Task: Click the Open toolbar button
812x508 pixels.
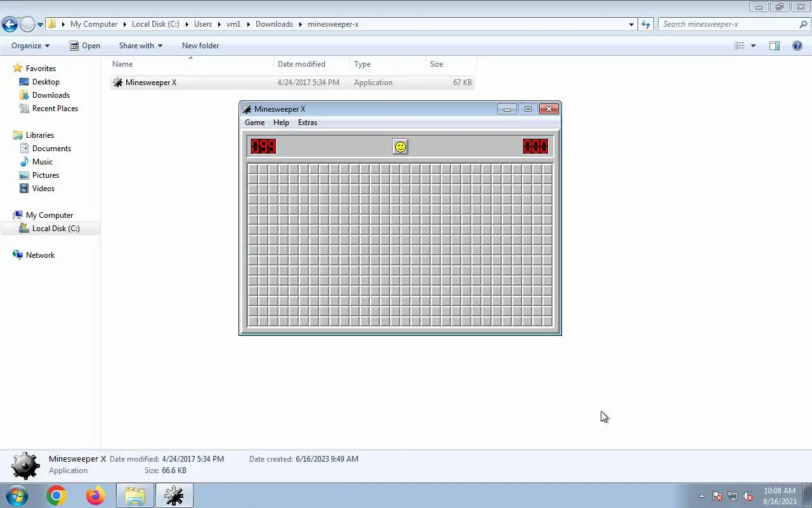Action: tap(85, 46)
